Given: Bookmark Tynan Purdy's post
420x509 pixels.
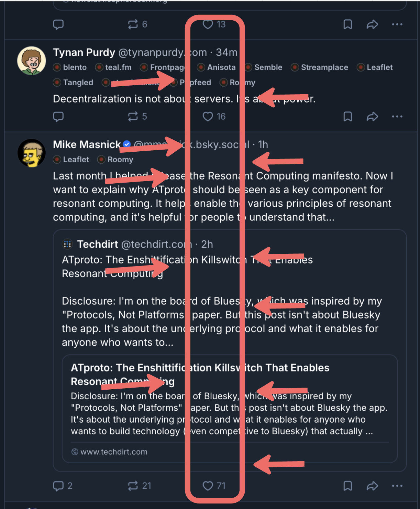Looking at the screenshot, I should pyautogui.click(x=347, y=117).
